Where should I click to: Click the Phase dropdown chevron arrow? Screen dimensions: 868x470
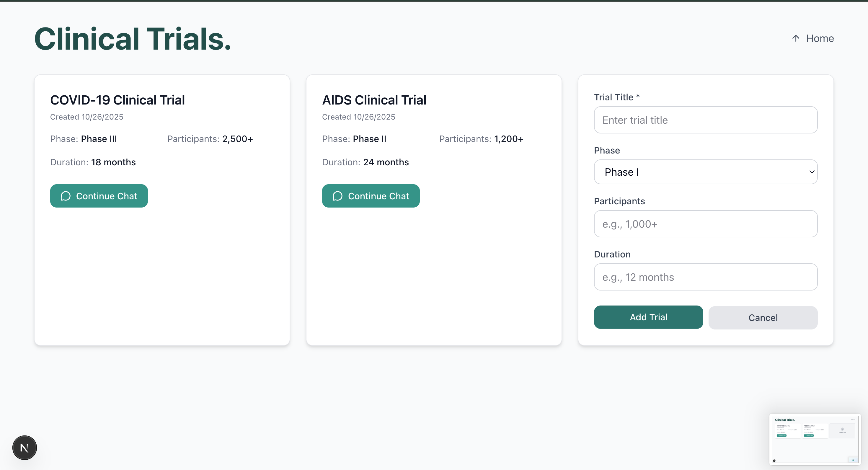tap(812, 172)
